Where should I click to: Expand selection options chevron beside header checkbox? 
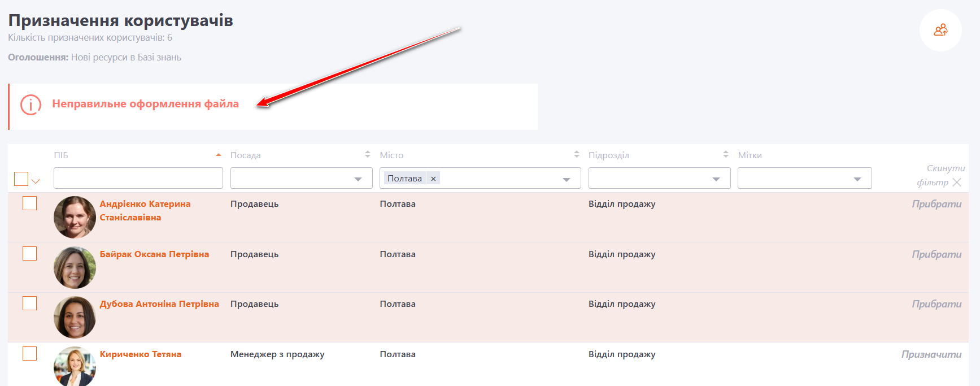(x=36, y=181)
